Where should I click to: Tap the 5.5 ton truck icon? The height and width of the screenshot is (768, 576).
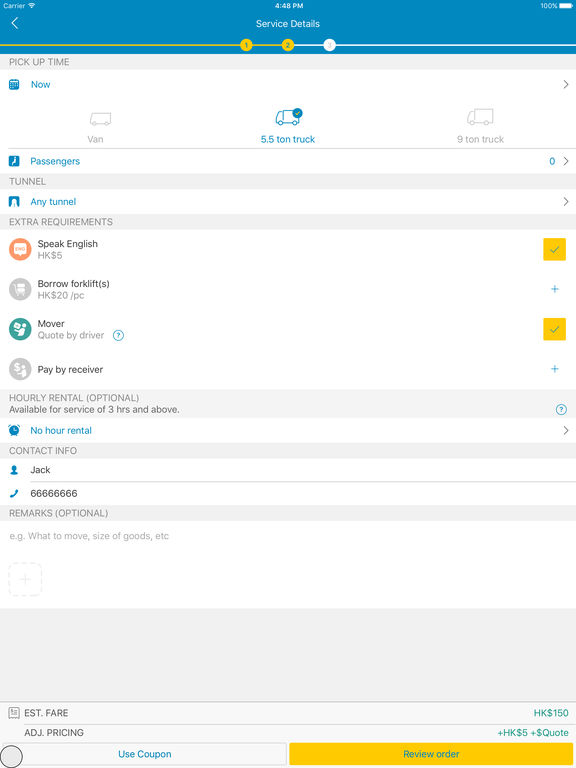(x=288, y=117)
